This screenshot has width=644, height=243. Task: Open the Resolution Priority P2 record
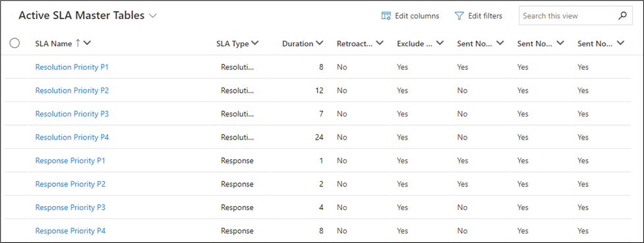point(72,90)
